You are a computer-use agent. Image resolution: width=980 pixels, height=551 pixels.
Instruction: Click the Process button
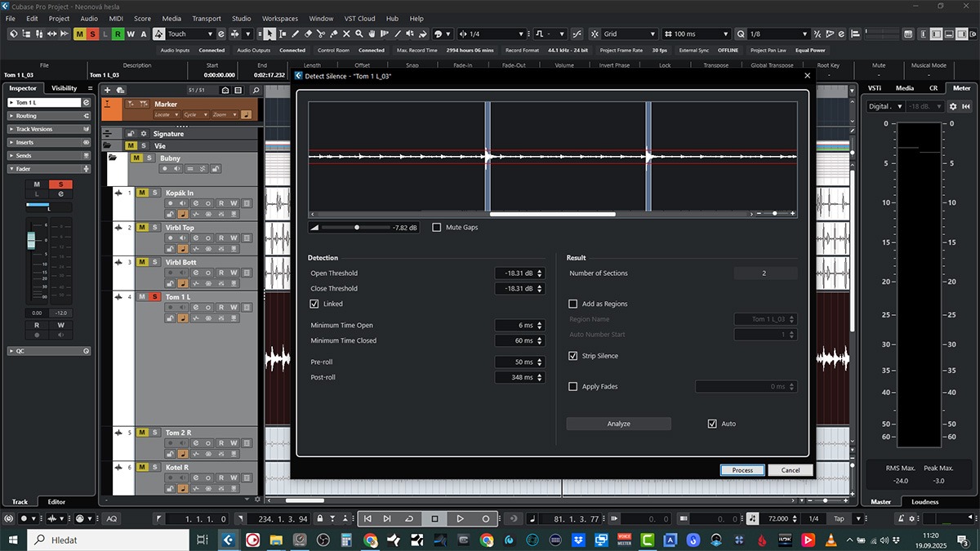[742, 470]
